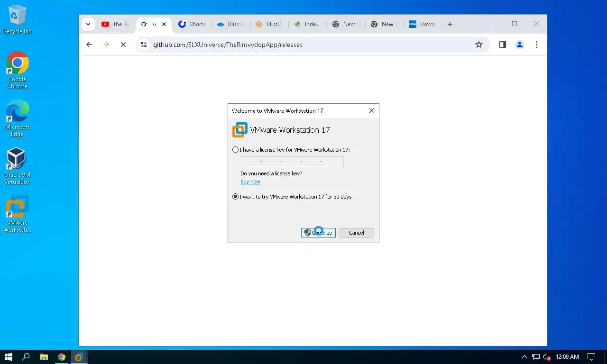The height and width of the screenshot is (364, 607).
Task: Open network status tray icon
Action: tap(536, 357)
